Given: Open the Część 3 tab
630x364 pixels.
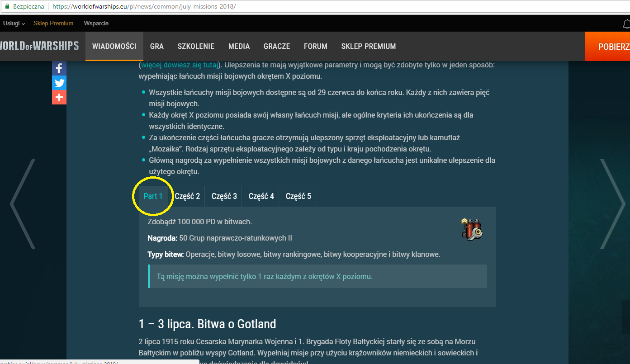Looking at the screenshot, I should (x=224, y=196).
